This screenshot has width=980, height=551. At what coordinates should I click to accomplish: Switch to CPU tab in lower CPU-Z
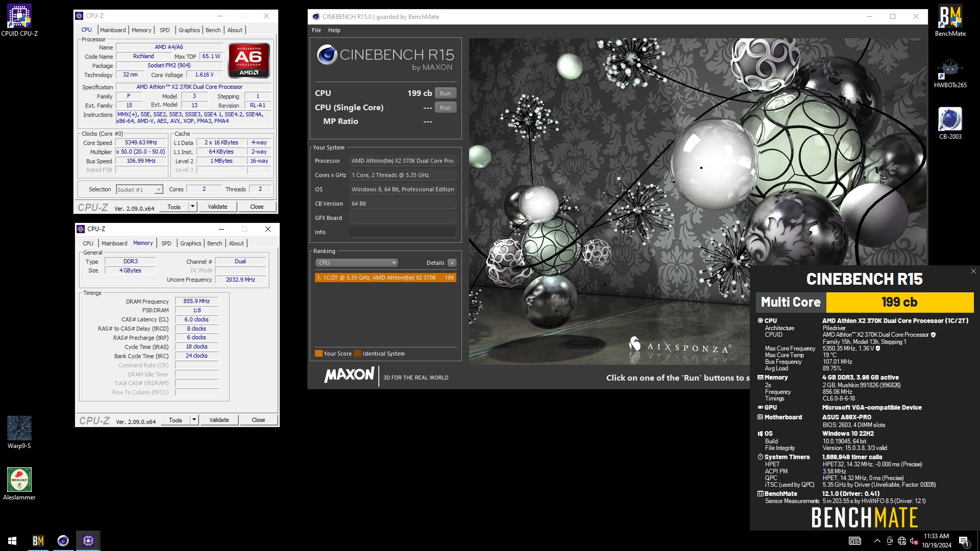tap(88, 243)
